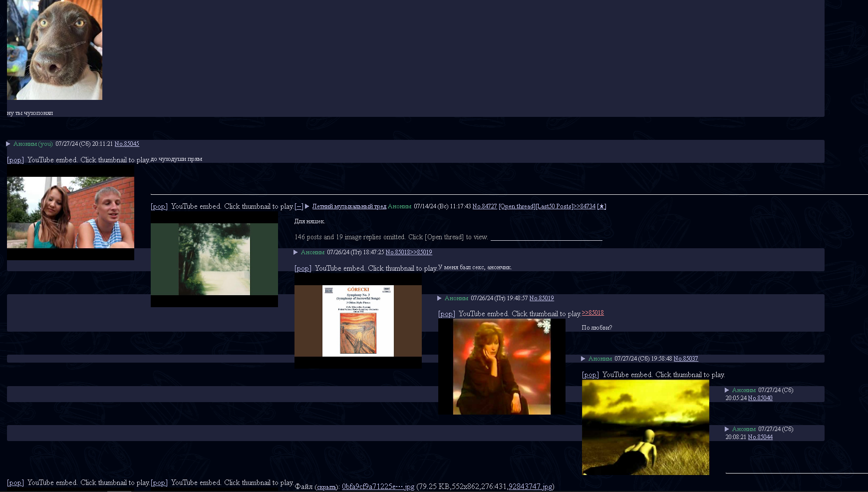Click the [Last50 Posts] link
This screenshot has height=492, width=868.
point(555,206)
